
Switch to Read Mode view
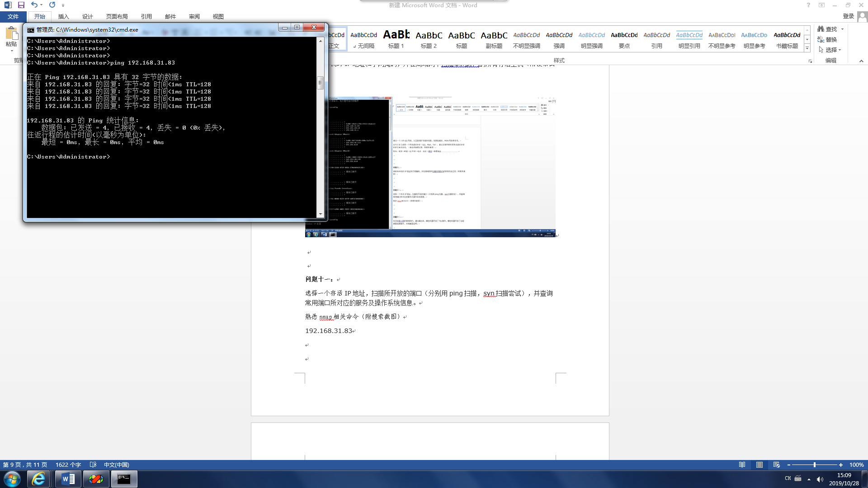(x=742, y=465)
